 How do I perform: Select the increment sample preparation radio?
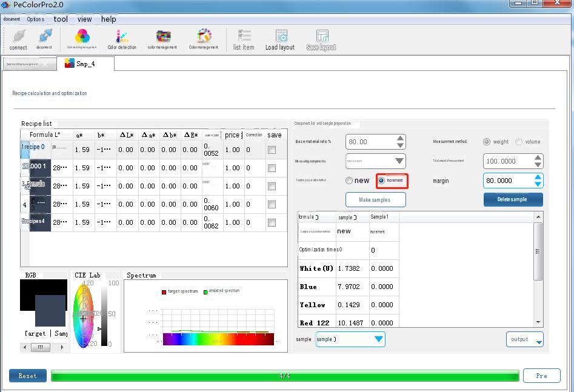click(x=381, y=181)
